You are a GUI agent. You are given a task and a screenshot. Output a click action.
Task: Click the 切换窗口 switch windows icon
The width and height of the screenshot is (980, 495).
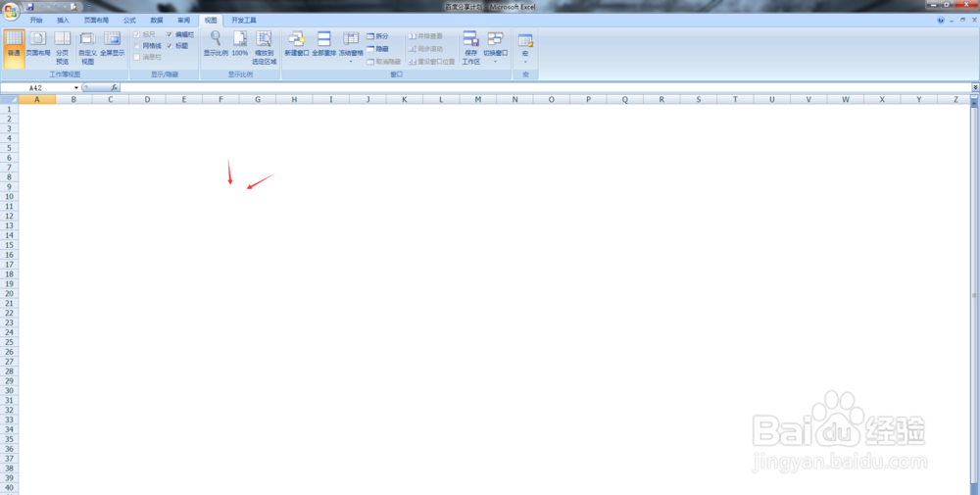pyautogui.click(x=495, y=39)
